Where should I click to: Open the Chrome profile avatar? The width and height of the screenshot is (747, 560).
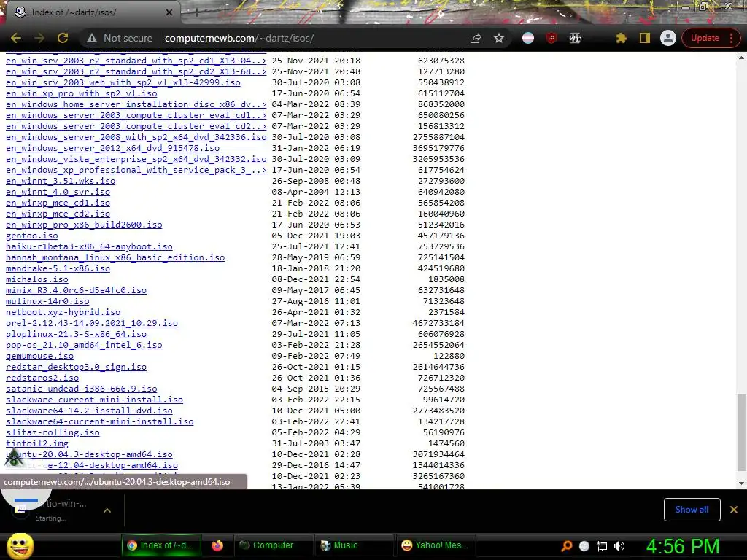pos(668,38)
